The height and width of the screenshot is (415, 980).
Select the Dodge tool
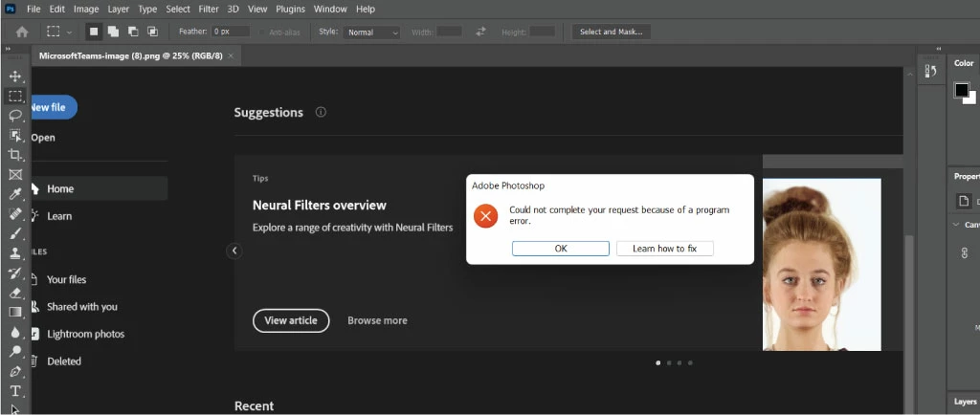pos(15,351)
